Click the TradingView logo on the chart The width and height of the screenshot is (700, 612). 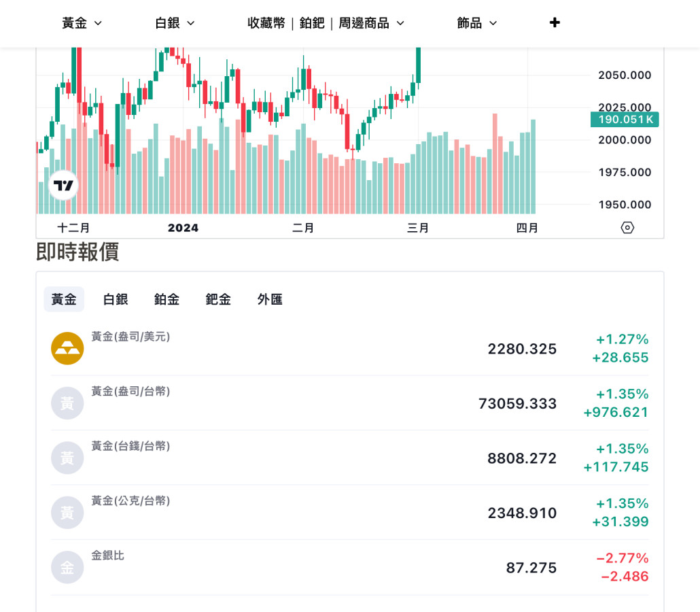pos(63,185)
